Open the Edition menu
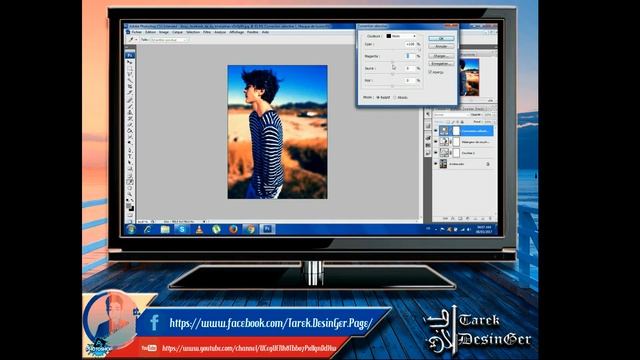This screenshot has width=640, height=360. 150,32
